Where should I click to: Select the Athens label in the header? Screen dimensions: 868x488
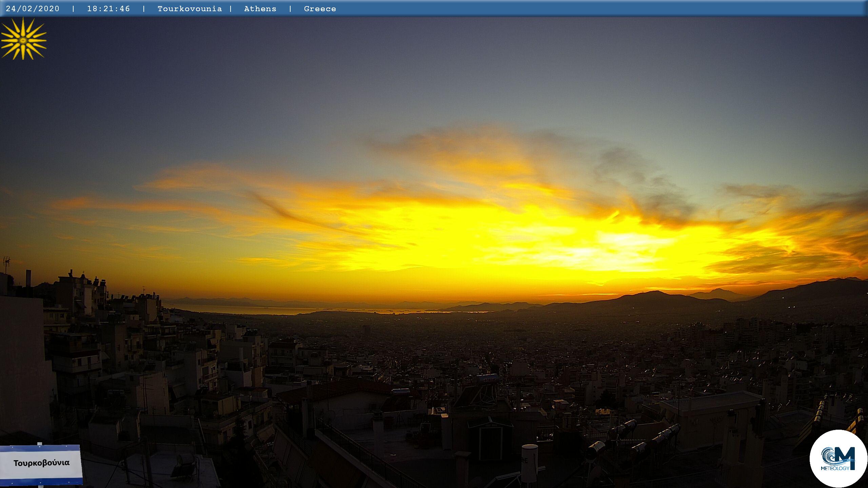click(260, 9)
